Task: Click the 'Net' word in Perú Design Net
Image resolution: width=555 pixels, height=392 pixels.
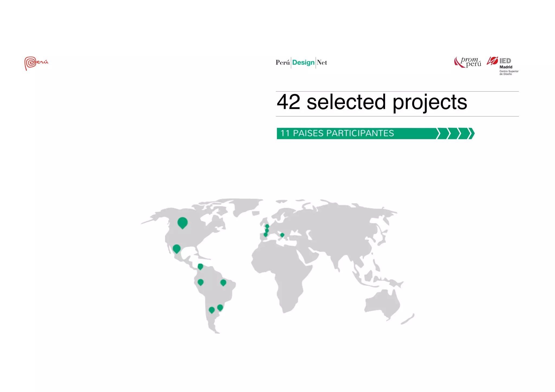Action: pyautogui.click(x=322, y=63)
